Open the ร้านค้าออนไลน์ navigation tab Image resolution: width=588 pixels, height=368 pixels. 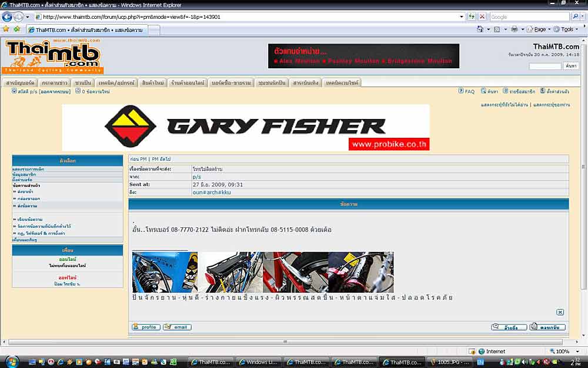tap(188, 82)
